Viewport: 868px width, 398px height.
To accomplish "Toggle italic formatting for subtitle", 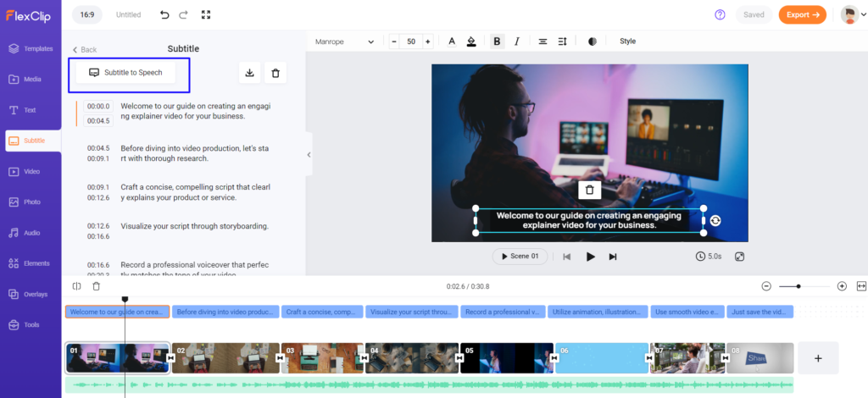I will point(517,41).
